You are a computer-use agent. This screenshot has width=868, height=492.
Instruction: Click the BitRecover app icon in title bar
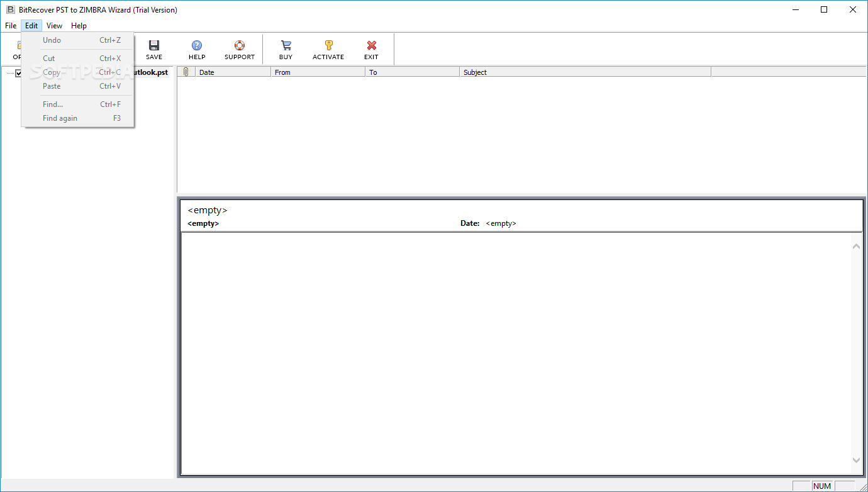11,9
